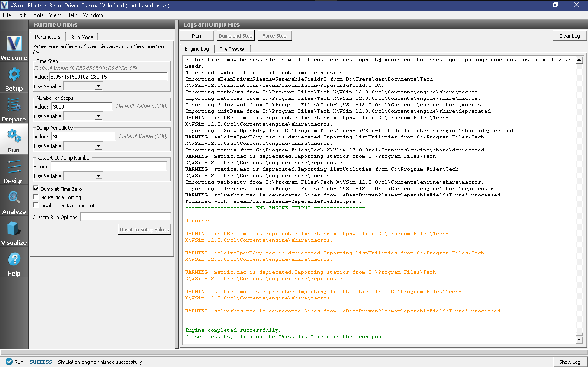
Task: Open the Window menu
Action: tap(93, 15)
